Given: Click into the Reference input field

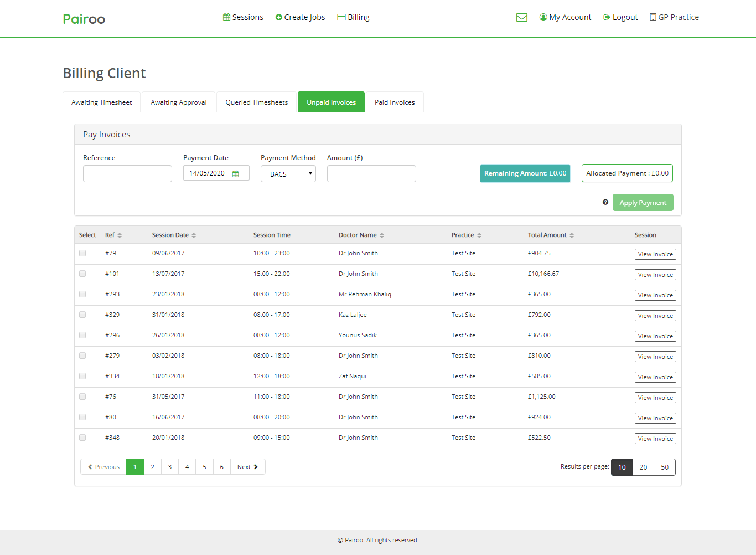Looking at the screenshot, I should tap(127, 174).
